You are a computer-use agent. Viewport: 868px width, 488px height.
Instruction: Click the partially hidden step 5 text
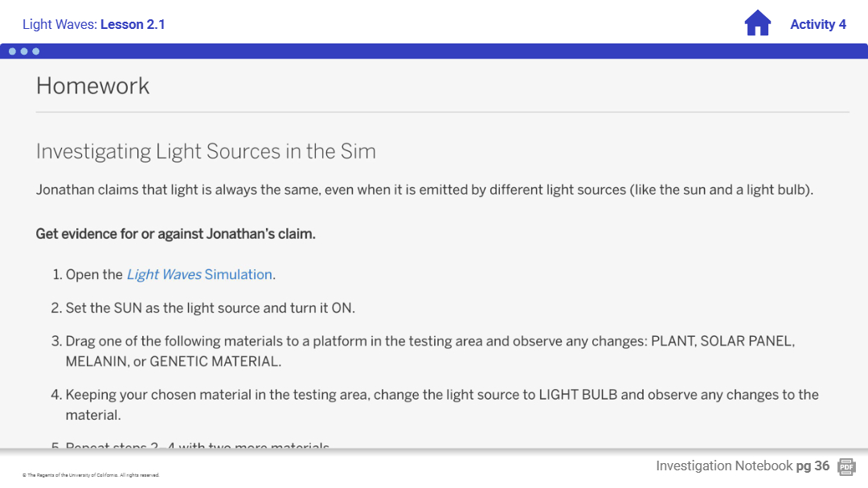[197, 445]
